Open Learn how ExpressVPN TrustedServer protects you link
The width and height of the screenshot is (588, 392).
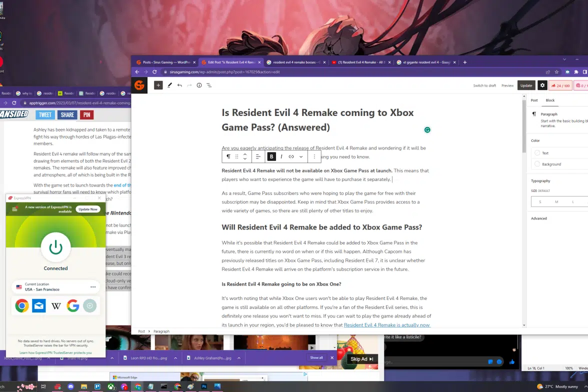(55, 352)
